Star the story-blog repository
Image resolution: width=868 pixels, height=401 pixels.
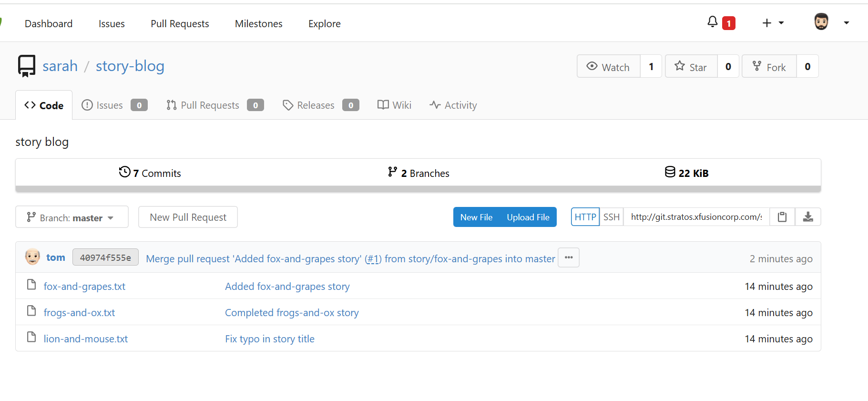pyautogui.click(x=691, y=67)
